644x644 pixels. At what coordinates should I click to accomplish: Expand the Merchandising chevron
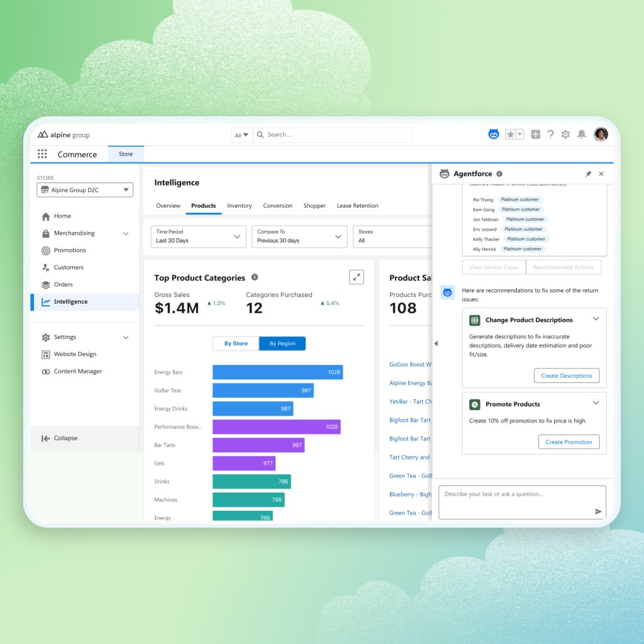tap(126, 233)
